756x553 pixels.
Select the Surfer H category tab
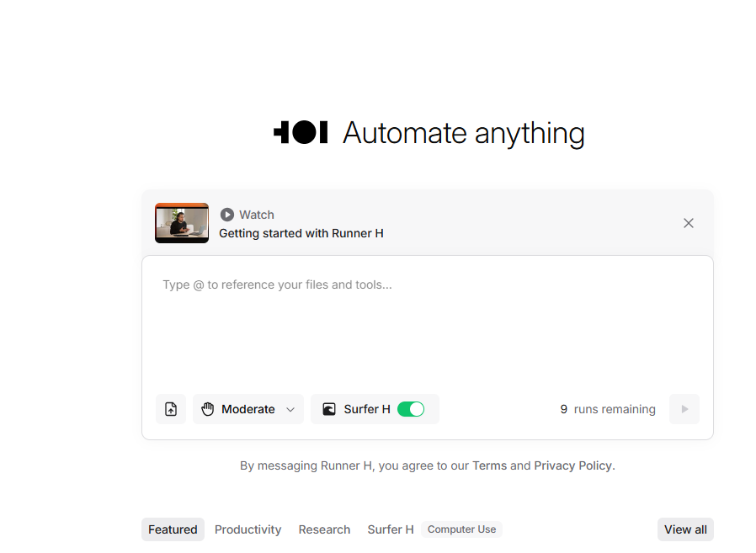(391, 529)
